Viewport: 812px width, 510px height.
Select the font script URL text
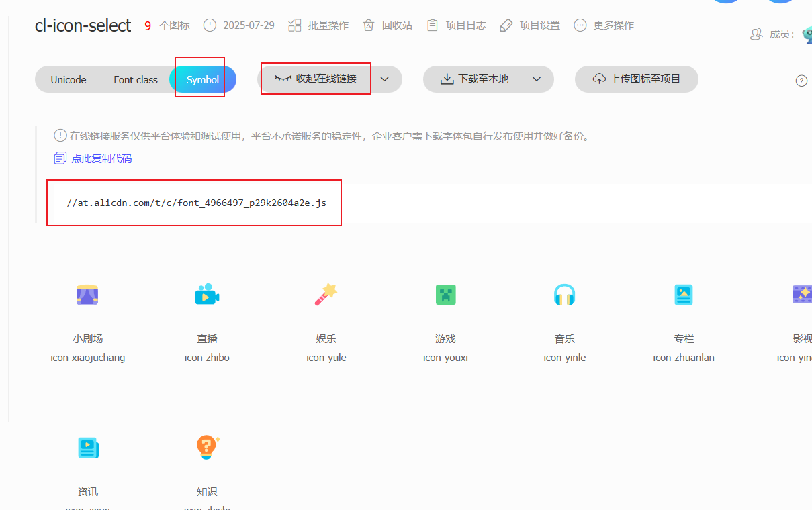(195, 202)
